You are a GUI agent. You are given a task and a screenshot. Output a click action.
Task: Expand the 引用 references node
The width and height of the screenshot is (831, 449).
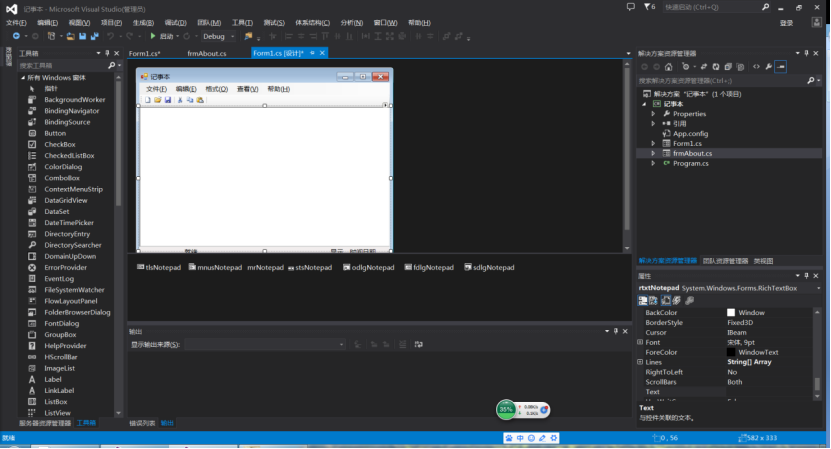tap(653, 124)
